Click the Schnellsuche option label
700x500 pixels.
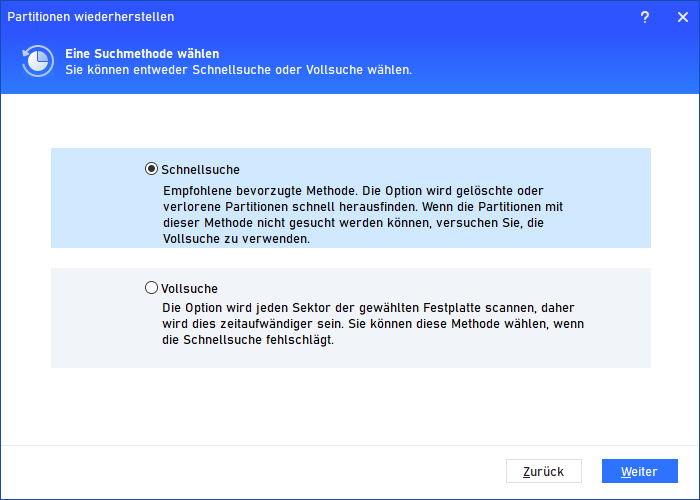pyautogui.click(x=200, y=170)
